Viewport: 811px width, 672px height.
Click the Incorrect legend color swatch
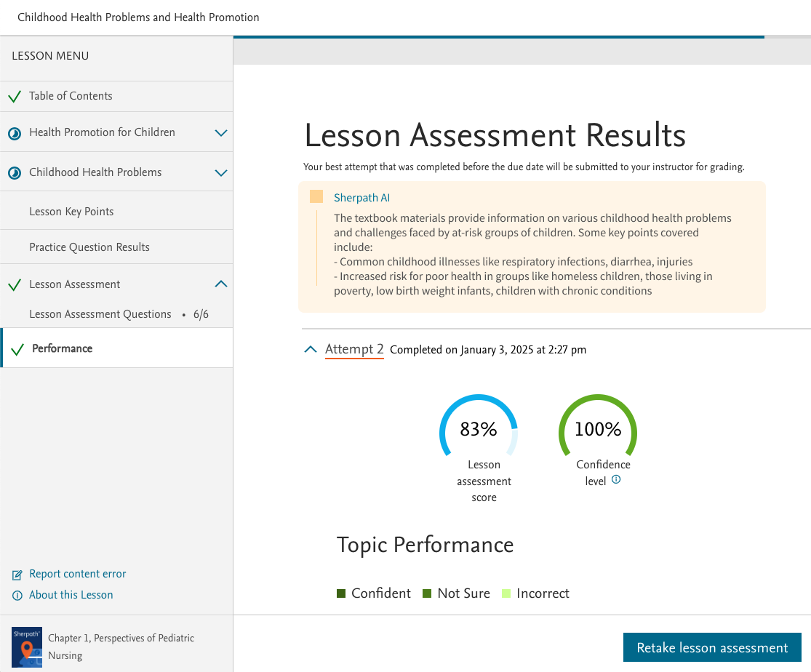tap(506, 593)
